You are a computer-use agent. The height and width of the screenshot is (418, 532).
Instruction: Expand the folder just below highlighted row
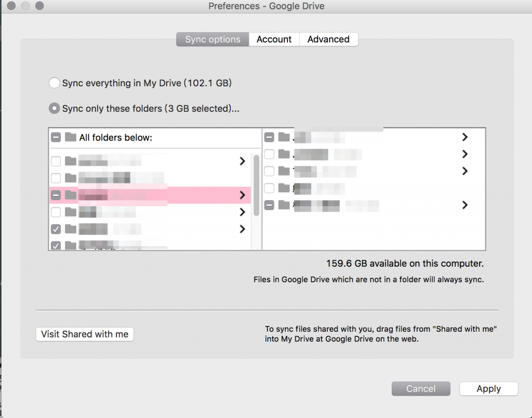point(242,212)
